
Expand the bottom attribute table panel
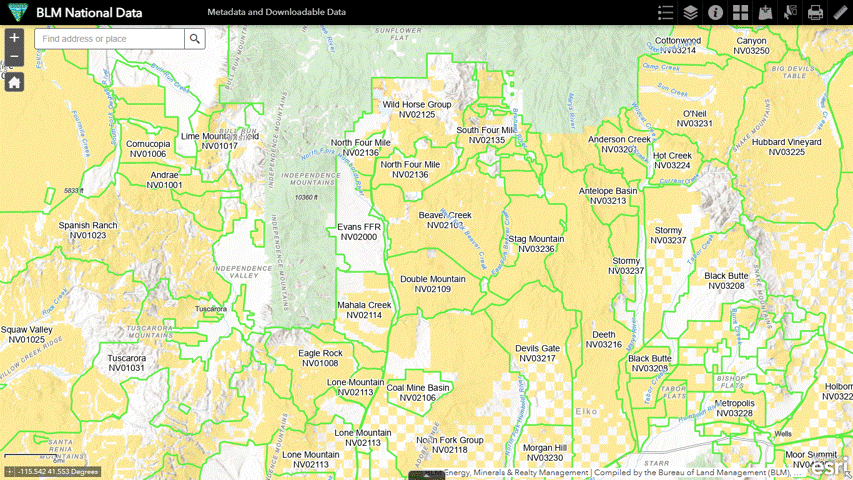(x=427, y=476)
